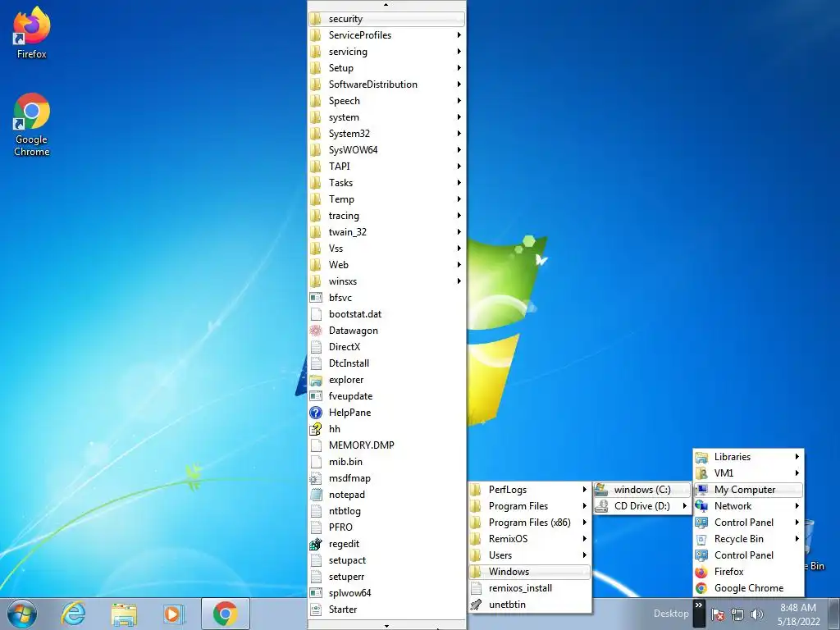Click Firefox icon in Desktop toolbar menu
This screenshot has width=840, height=630.
tap(701, 572)
